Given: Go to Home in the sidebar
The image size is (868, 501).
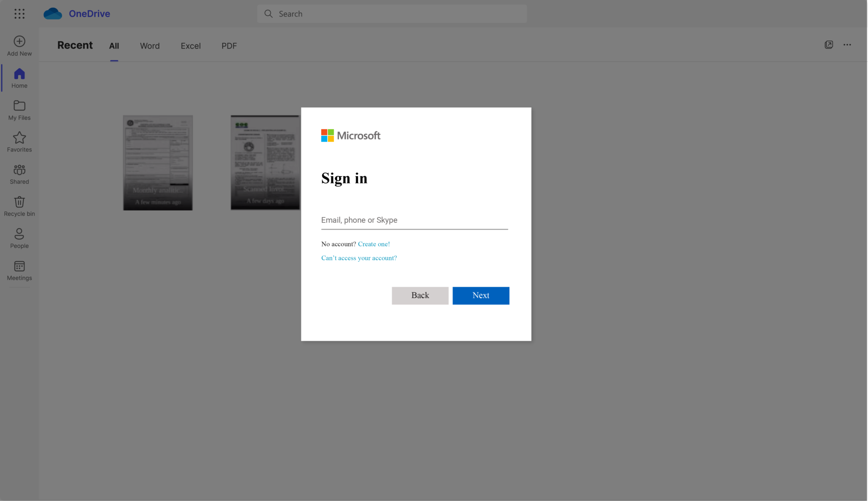Looking at the screenshot, I should [x=19, y=78].
